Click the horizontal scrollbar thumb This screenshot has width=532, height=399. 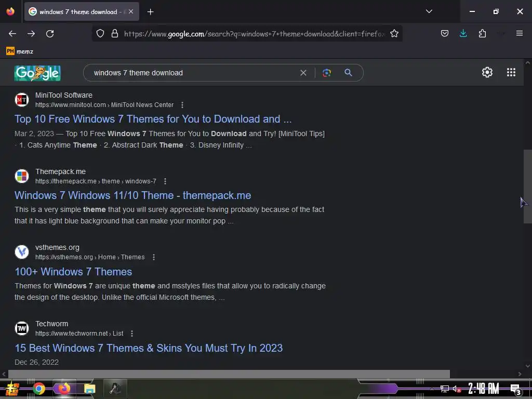coord(229,374)
